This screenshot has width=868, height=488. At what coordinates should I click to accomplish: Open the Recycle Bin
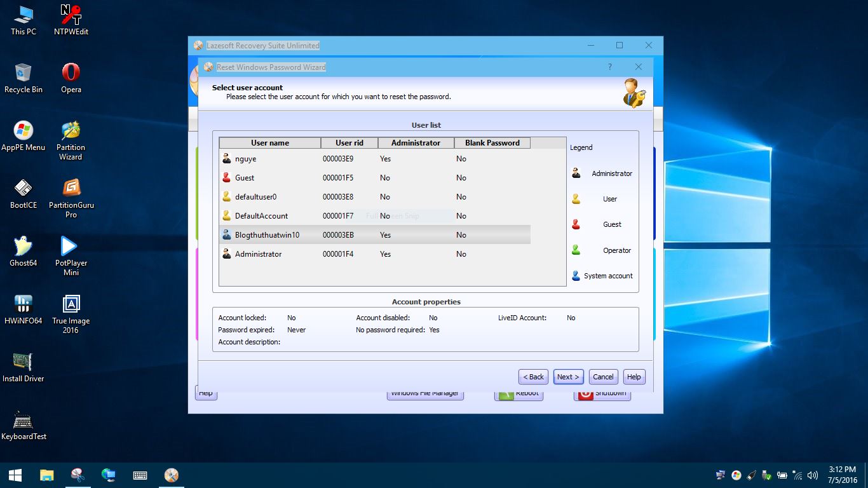[24, 78]
